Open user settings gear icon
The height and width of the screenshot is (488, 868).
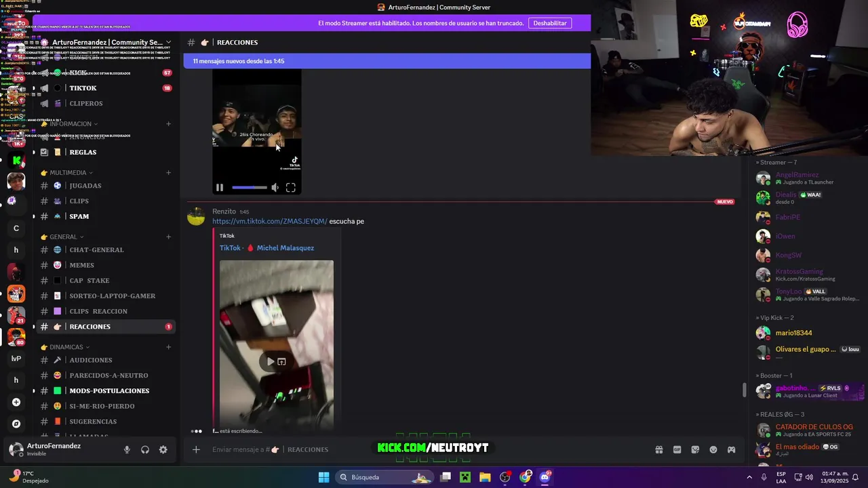[163, 449]
